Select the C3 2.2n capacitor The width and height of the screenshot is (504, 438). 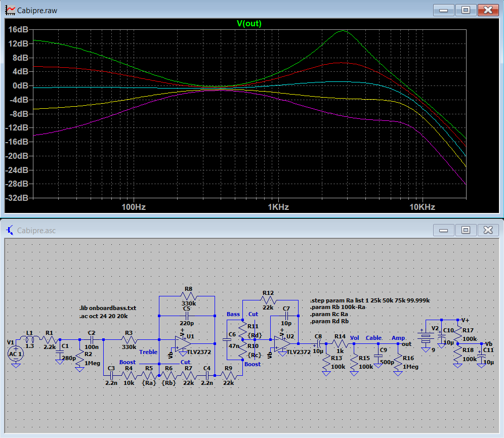click(111, 375)
